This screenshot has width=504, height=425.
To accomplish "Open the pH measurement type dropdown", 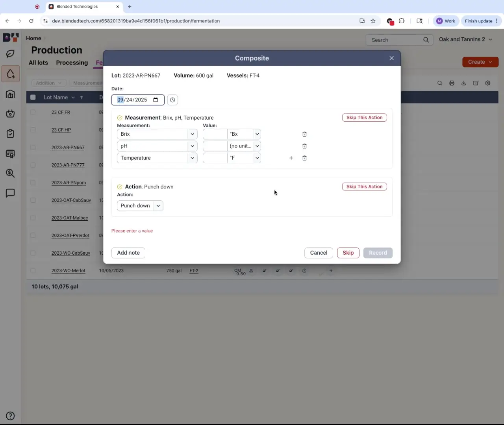I will pyautogui.click(x=157, y=146).
